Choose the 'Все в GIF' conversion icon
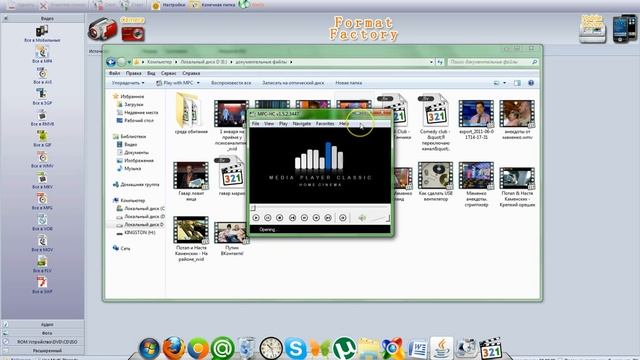The image size is (640, 360). pos(42,136)
